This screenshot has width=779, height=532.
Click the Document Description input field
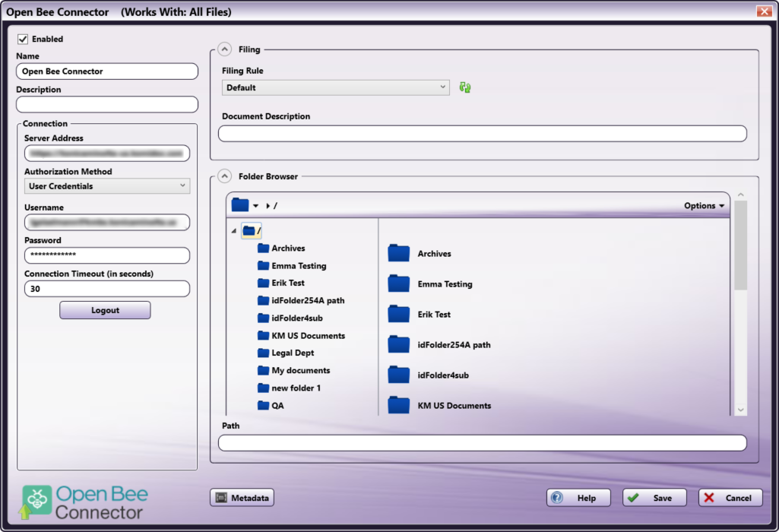click(x=482, y=134)
